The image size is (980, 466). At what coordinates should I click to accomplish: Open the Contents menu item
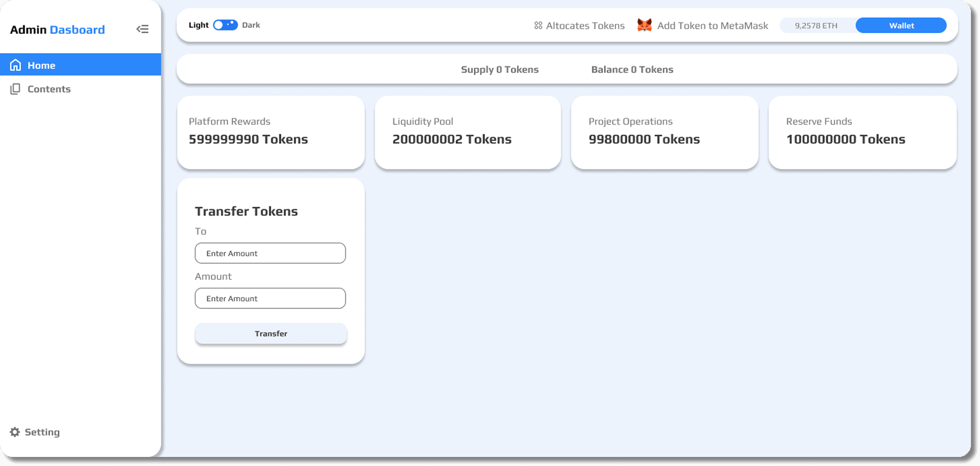tap(49, 89)
